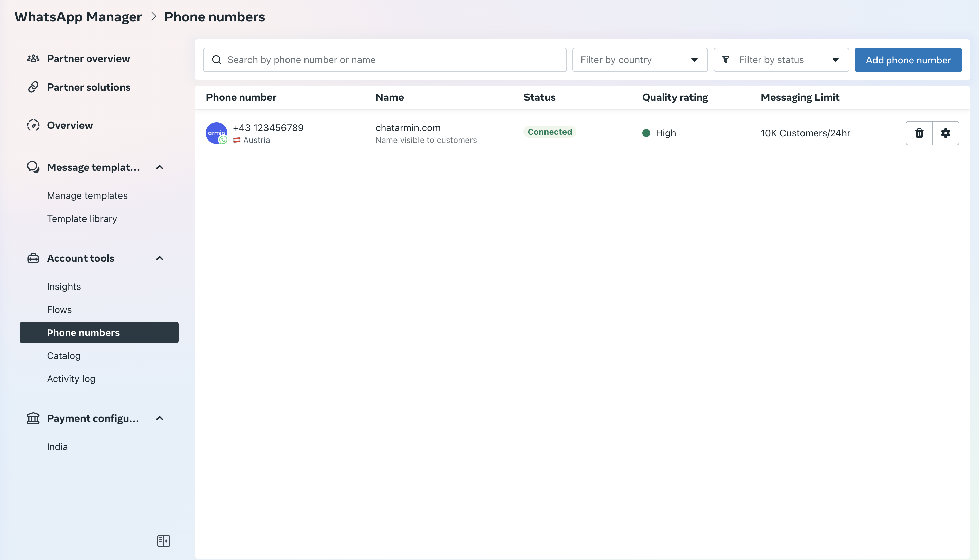The image size is (979, 560).
Task: Click the Partner solutions link icon
Action: click(33, 87)
